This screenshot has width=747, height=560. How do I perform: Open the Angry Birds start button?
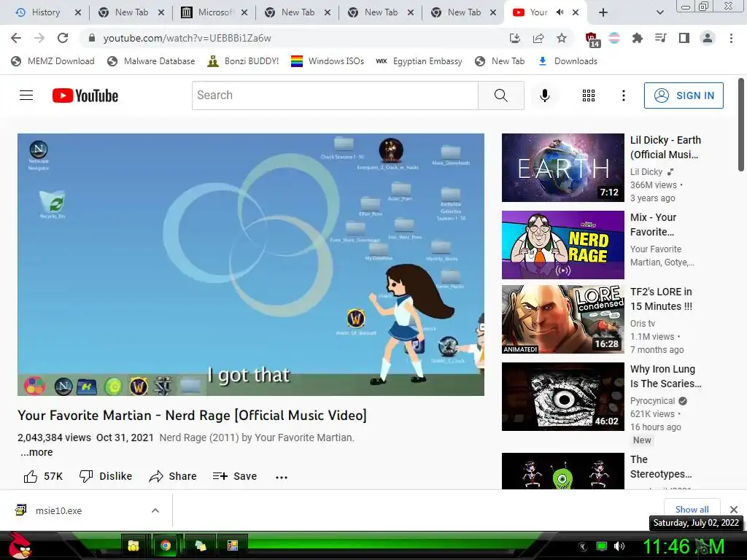click(x=19, y=545)
